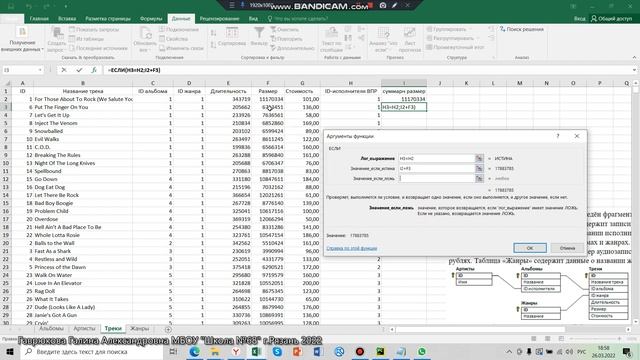640x360 pixels.
Task: Click Повторить filter icon
Action: point(273,39)
